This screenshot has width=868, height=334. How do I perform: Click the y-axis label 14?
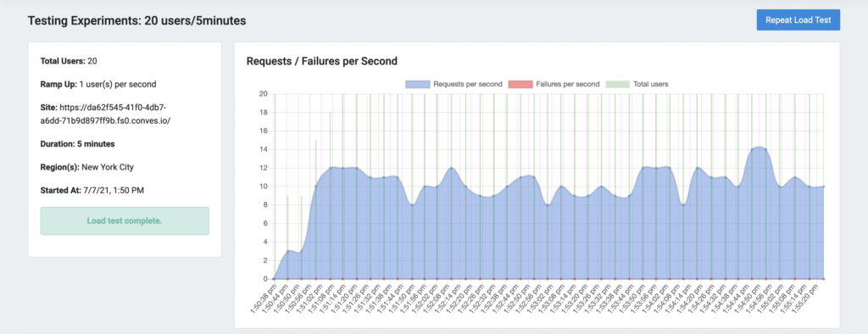point(264,149)
